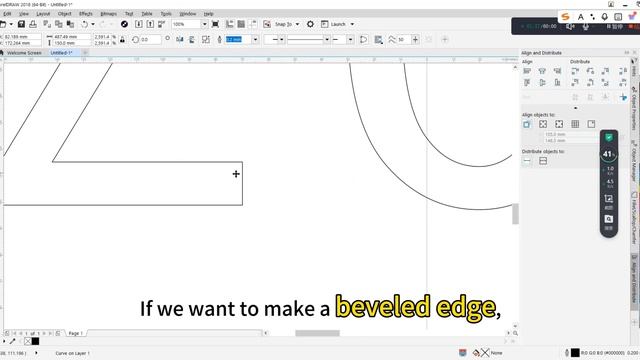
Task: Click the Paste icon in the toolbar
Action: tap(70, 24)
